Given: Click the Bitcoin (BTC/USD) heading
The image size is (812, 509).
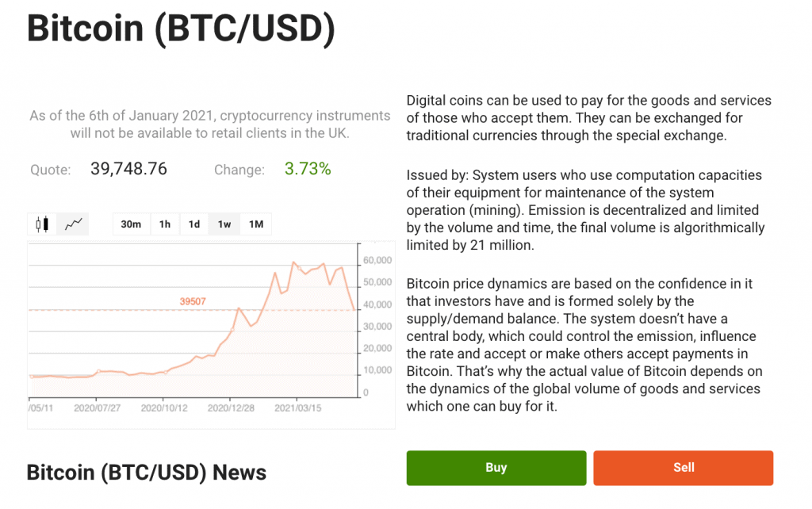Looking at the screenshot, I should point(181,28).
